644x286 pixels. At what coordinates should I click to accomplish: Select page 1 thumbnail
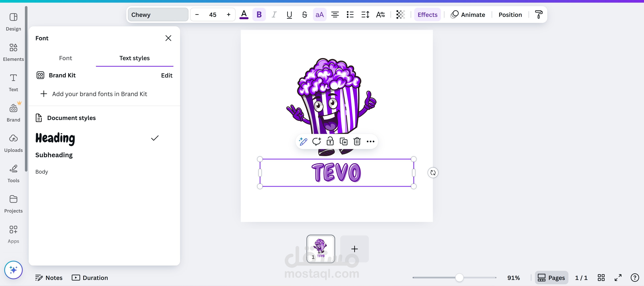[x=321, y=249]
